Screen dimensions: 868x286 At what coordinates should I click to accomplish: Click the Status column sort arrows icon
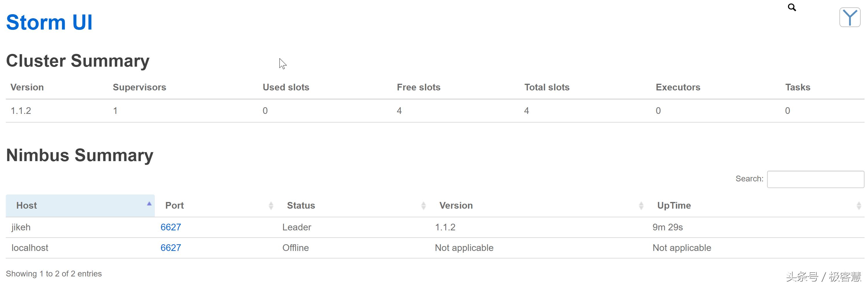(x=423, y=205)
